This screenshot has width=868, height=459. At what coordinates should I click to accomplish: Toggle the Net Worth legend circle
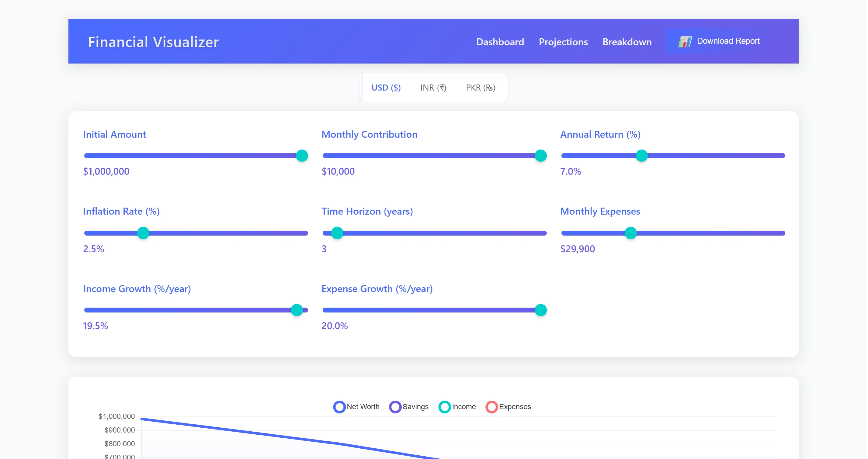339,406
